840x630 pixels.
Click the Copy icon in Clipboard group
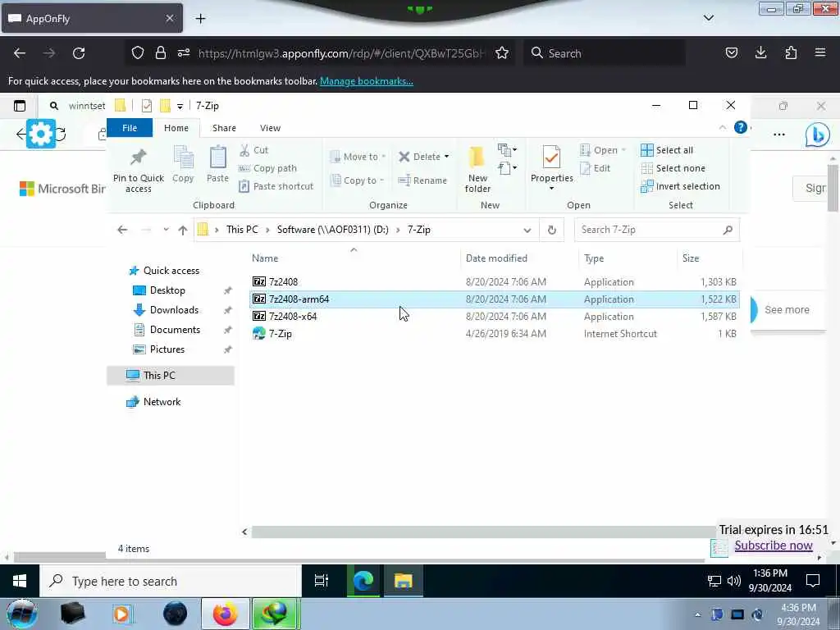click(183, 157)
